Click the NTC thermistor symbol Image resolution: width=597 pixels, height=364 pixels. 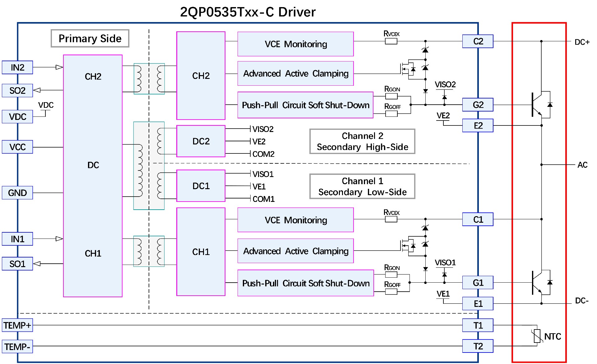click(537, 336)
